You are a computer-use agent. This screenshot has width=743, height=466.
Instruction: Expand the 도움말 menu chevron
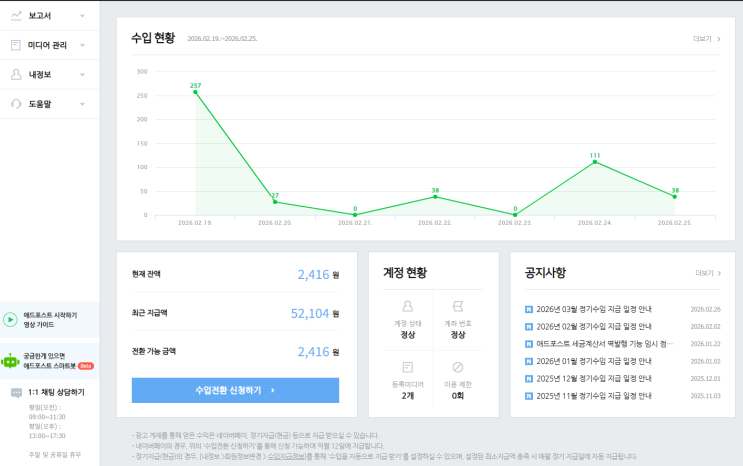tap(82, 104)
